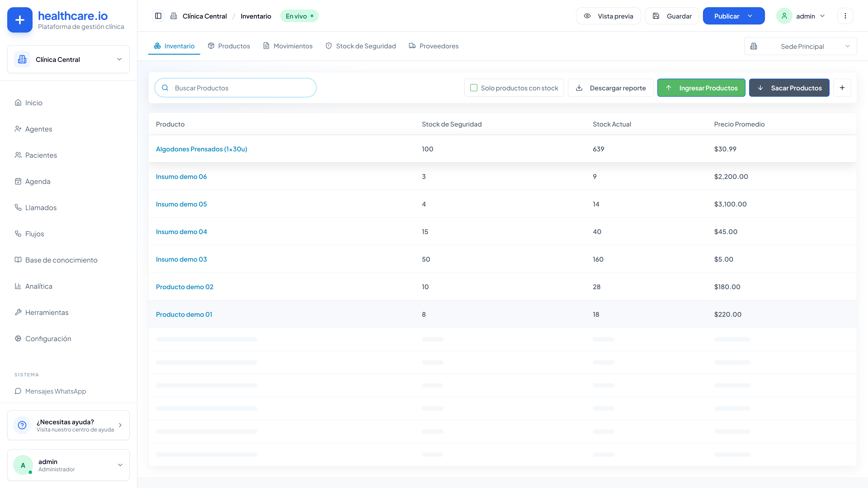Expand the Publicar dropdown arrow

[x=750, y=16]
